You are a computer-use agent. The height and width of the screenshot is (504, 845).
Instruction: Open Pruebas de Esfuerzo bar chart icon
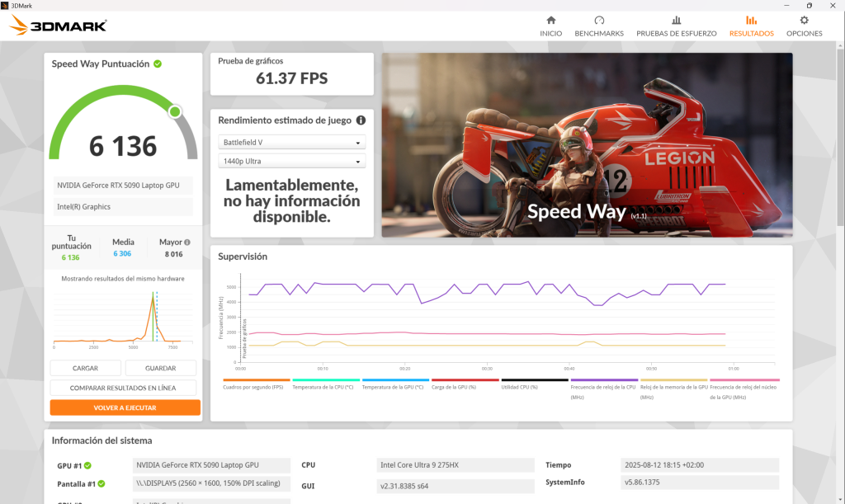676,21
